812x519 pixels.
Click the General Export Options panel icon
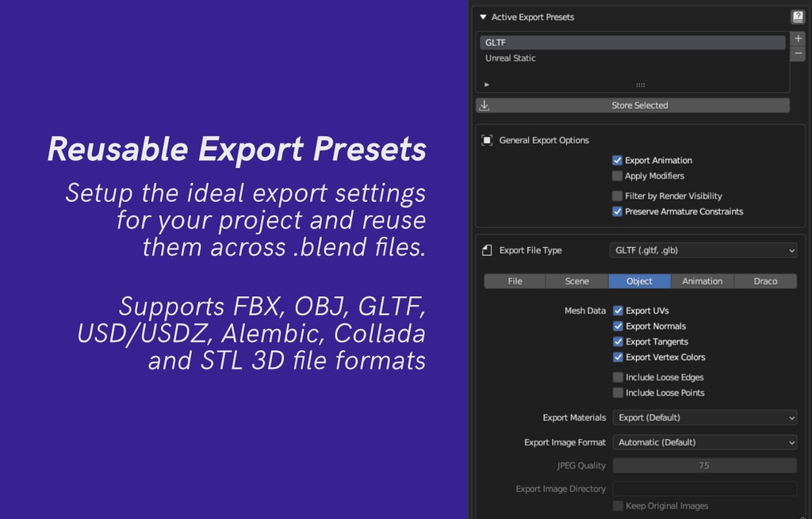[486, 140]
